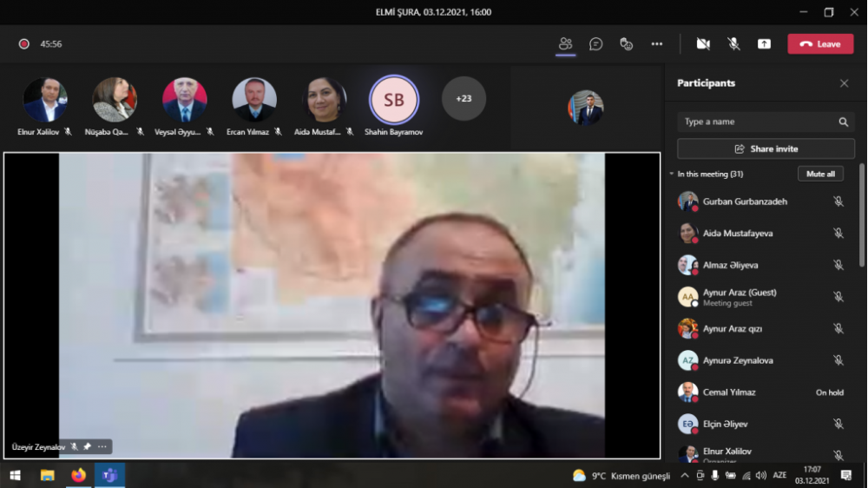
Task: Click Mute all participants
Action: [x=820, y=174]
